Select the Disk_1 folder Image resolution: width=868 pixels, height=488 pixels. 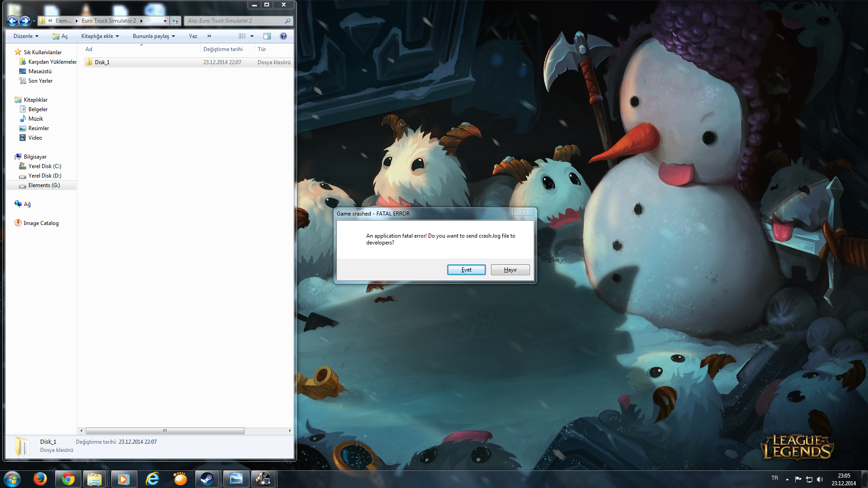point(189,62)
